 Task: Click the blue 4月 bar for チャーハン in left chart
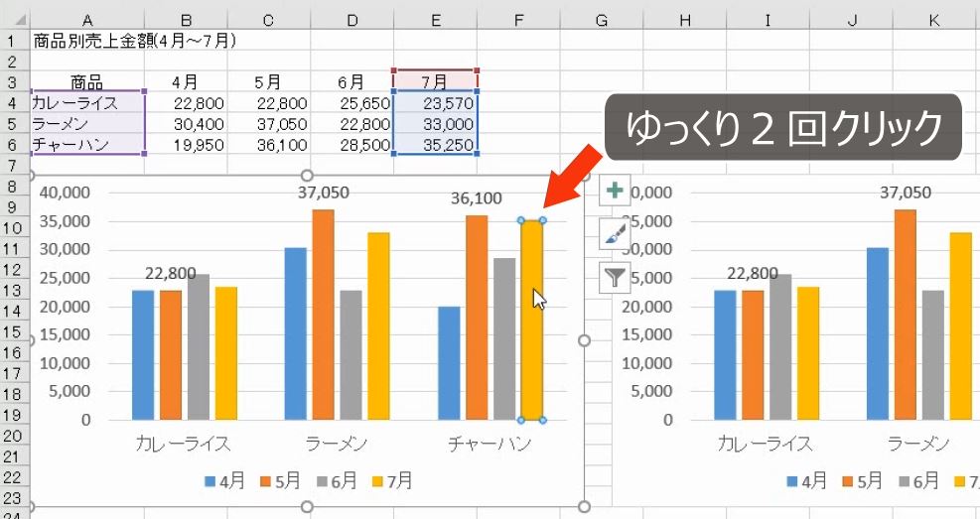(x=449, y=363)
